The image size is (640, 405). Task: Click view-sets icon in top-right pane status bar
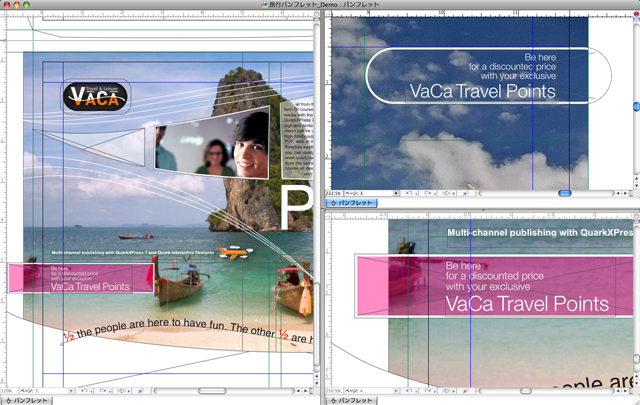pos(447,193)
